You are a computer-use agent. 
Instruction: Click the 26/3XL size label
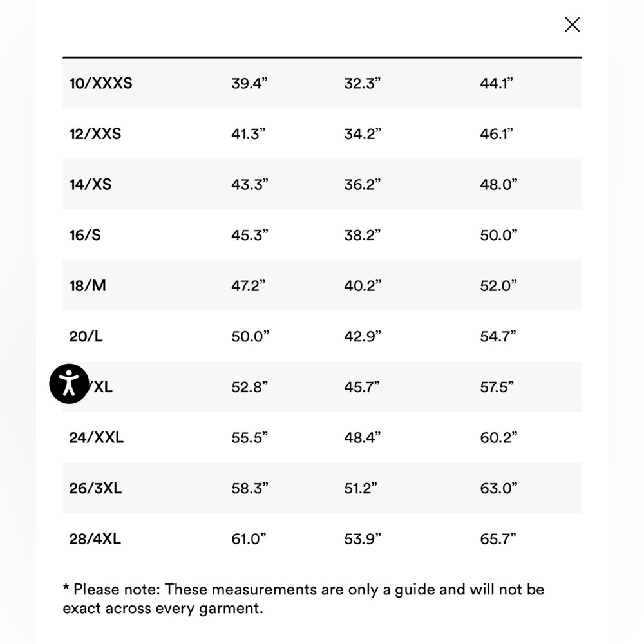click(95, 488)
